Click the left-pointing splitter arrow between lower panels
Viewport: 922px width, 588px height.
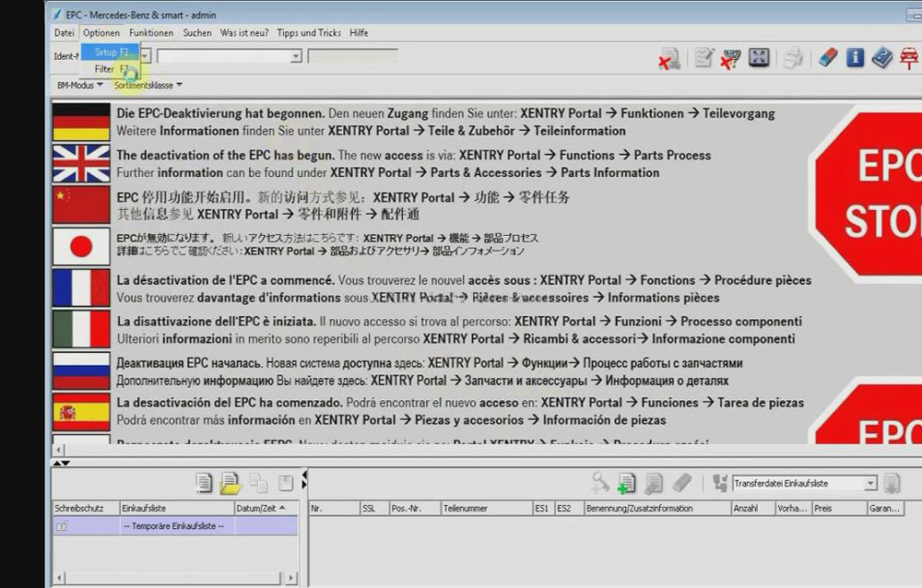pos(304,474)
